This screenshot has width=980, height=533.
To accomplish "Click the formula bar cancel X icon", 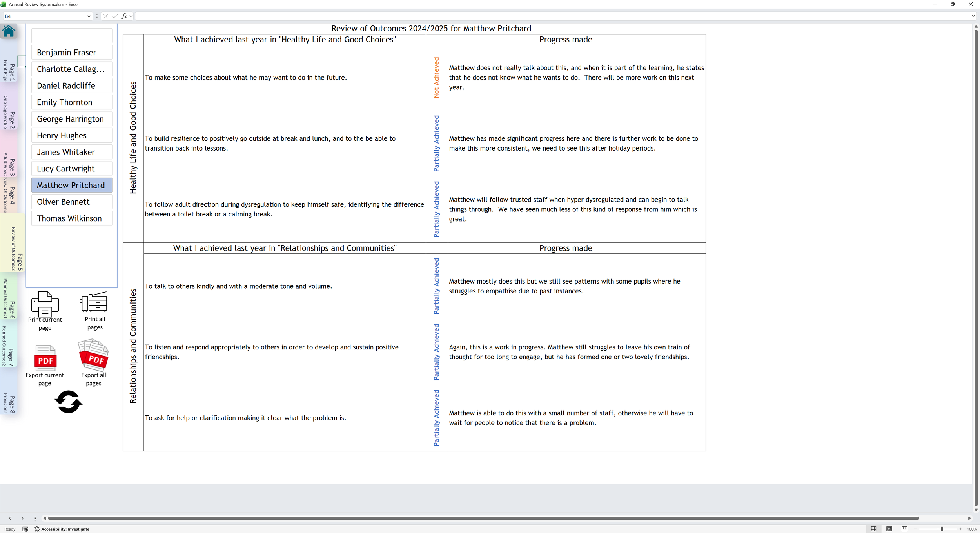I will click(x=105, y=16).
